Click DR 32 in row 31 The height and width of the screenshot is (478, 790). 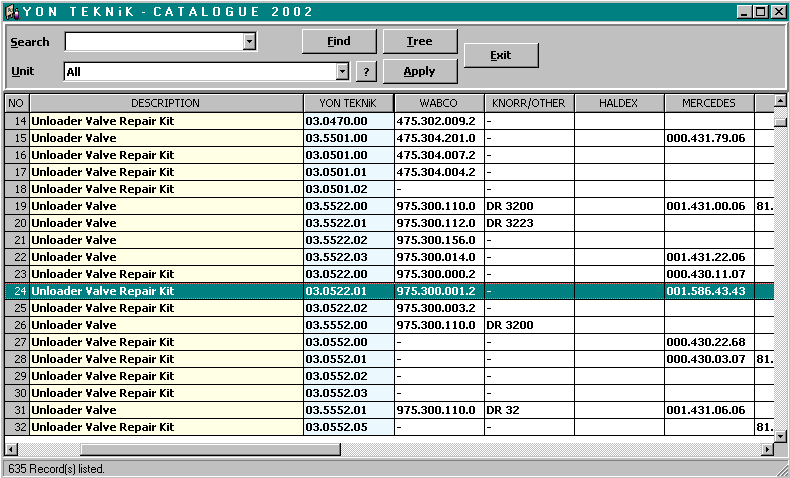pyautogui.click(x=503, y=410)
